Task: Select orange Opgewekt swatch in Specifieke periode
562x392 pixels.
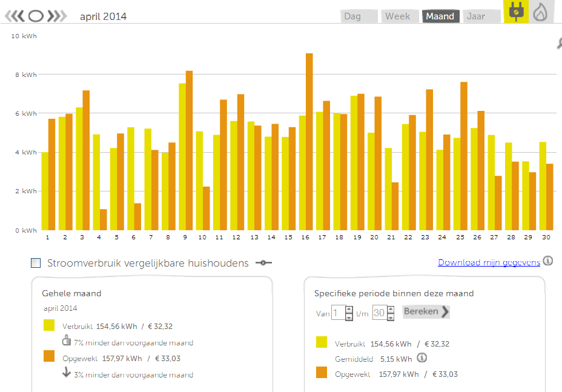Action: [322, 372]
